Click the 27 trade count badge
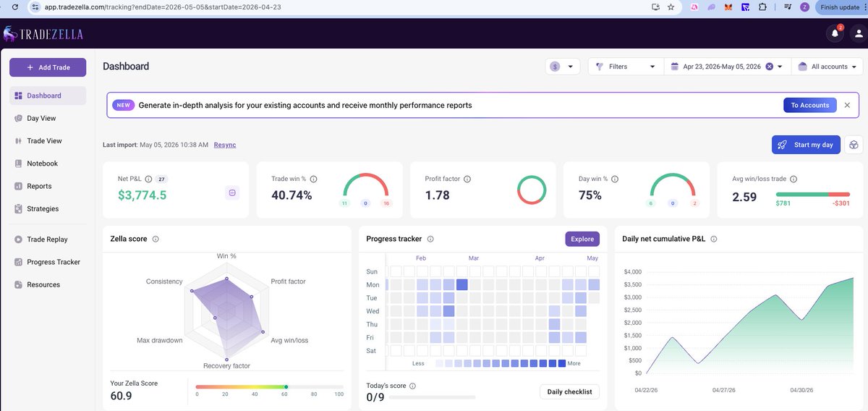Viewport: 868px width, 411px height. [x=161, y=179]
